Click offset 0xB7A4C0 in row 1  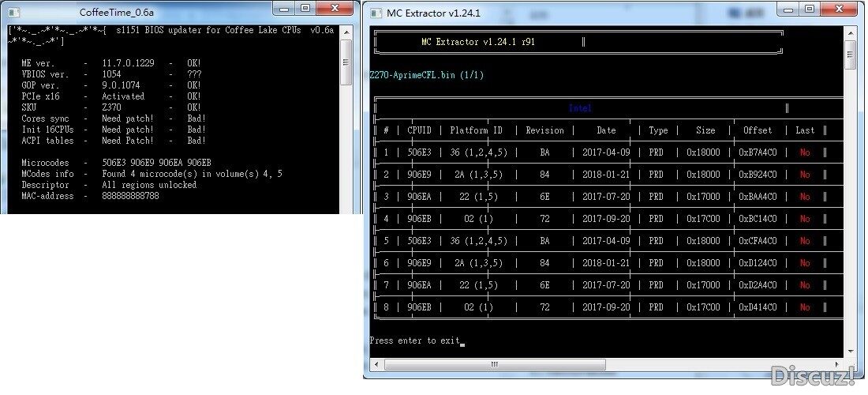click(x=758, y=152)
